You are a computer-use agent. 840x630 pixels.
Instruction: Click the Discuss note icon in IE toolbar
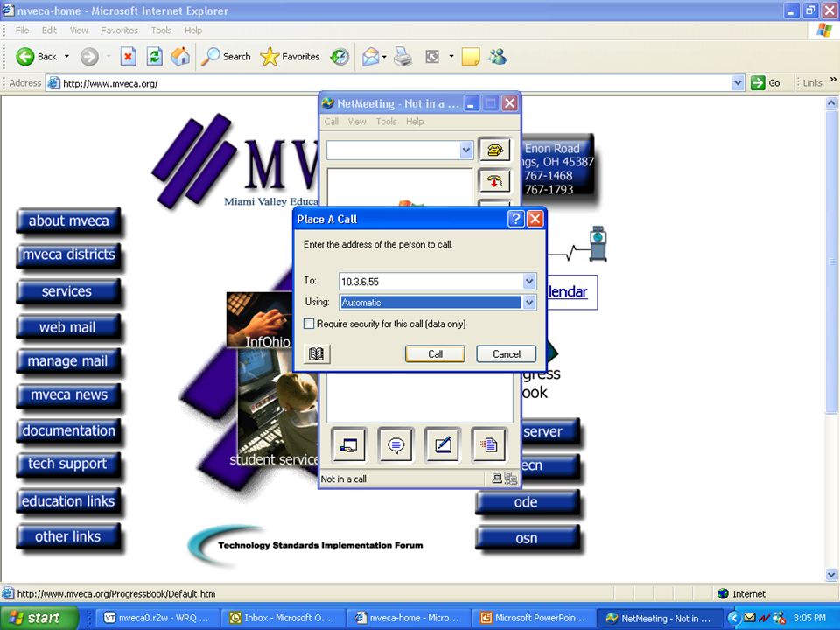pyautogui.click(x=471, y=56)
